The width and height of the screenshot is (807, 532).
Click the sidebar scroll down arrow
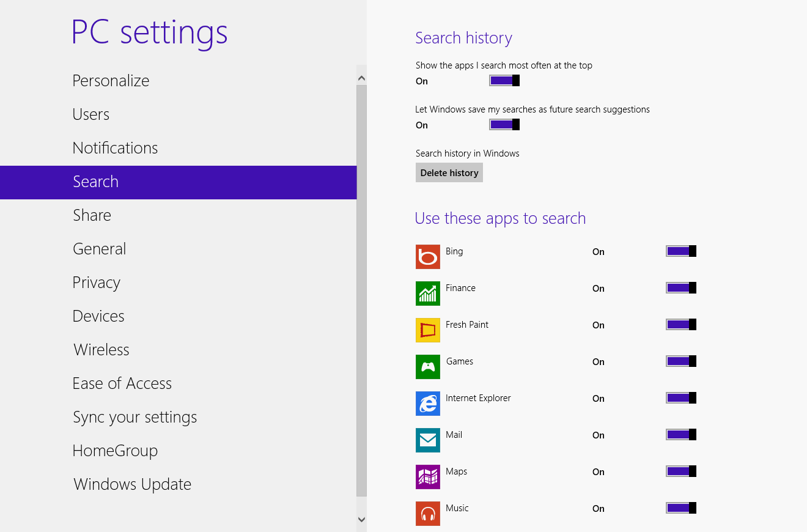point(361,520)
